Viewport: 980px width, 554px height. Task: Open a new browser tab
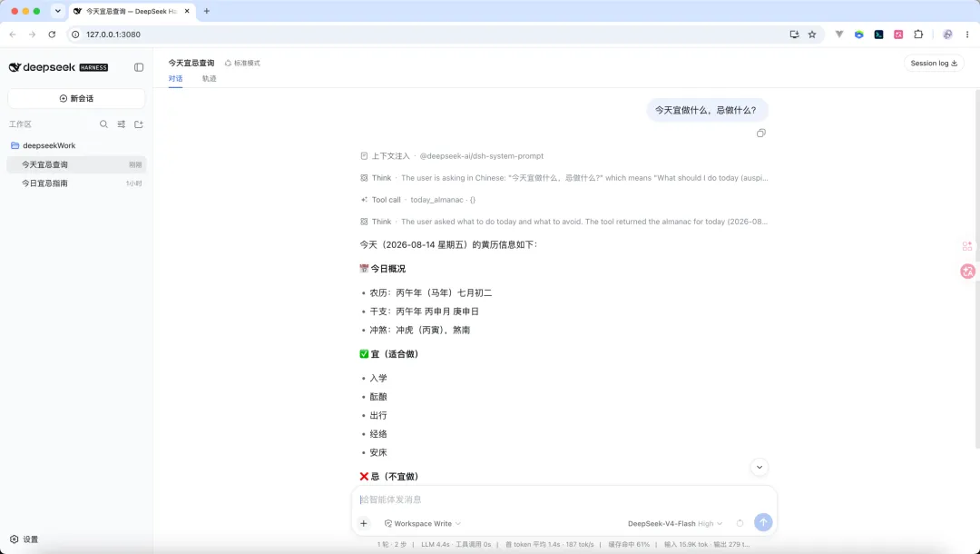click(x=207, y=11)
